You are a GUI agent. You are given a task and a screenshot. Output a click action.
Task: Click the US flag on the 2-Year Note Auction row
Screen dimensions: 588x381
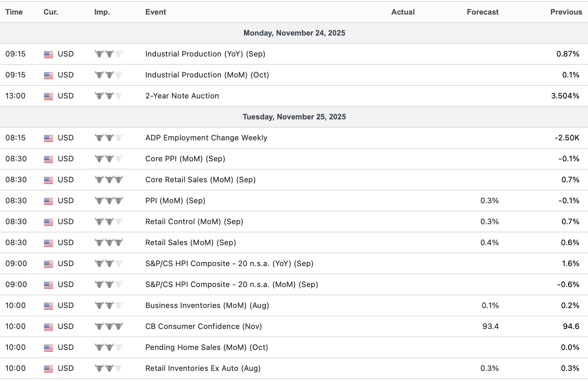[48, 96]
